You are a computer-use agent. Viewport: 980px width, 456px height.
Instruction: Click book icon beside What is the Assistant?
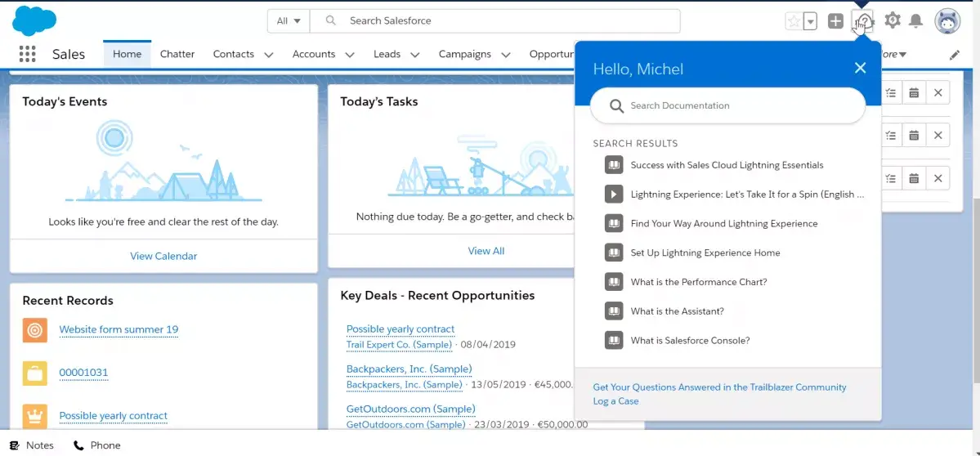pos(614,311)
